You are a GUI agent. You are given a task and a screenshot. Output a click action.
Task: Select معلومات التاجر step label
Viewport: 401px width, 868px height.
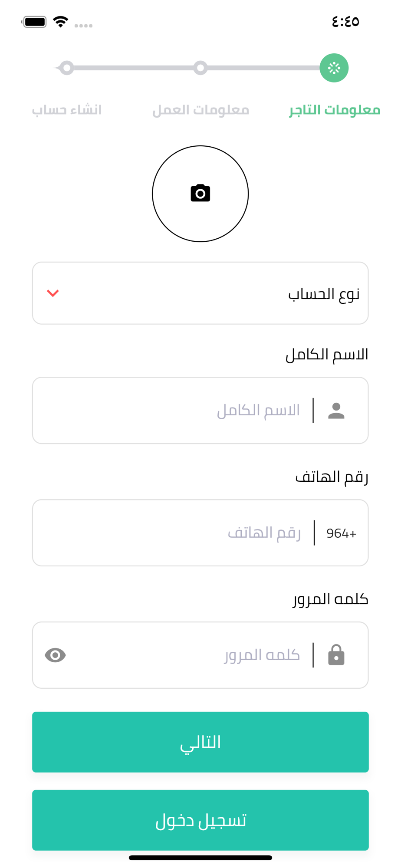(x=335, y=110)
